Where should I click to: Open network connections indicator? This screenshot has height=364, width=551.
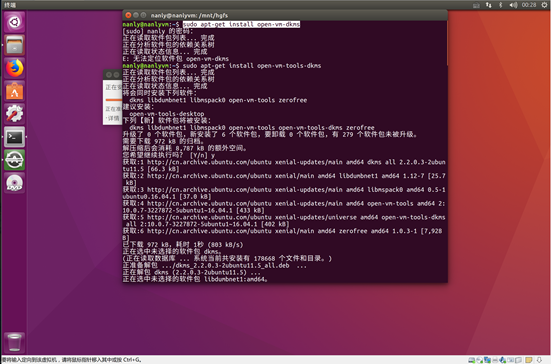click(x=488, y=5)
